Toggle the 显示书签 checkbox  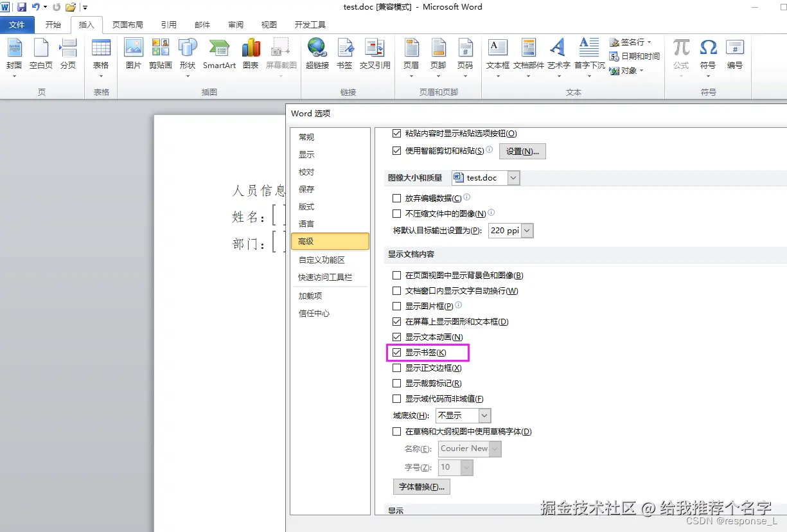[396, 353]
